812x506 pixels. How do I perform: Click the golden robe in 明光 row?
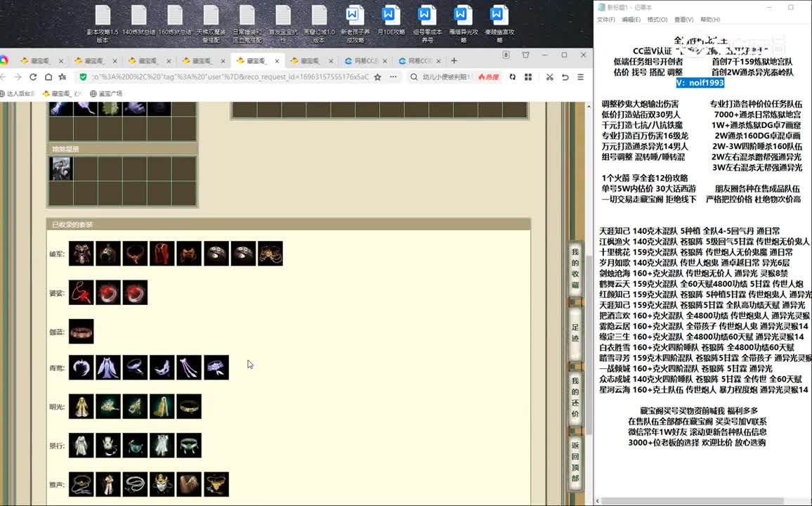click(x=81, y=407)
